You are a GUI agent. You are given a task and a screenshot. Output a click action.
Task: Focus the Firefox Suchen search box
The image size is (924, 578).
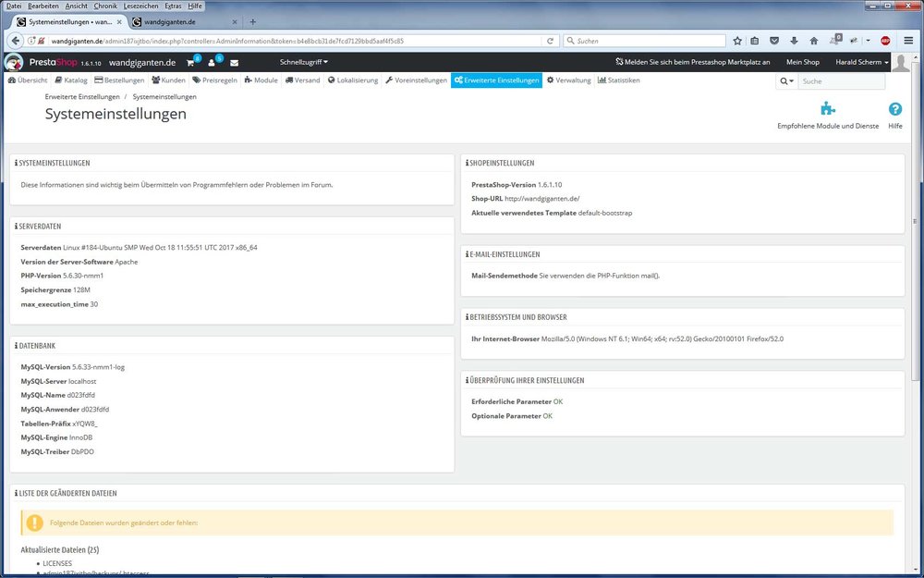point(645,41)
